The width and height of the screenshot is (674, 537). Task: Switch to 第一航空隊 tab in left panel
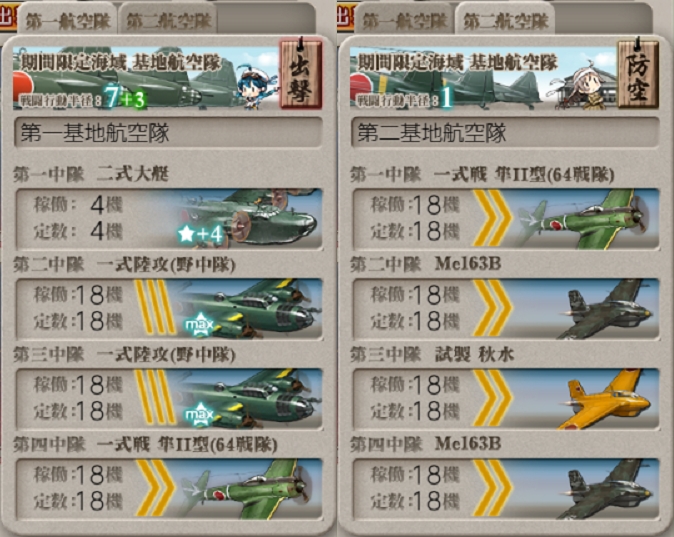coord(68,20)
